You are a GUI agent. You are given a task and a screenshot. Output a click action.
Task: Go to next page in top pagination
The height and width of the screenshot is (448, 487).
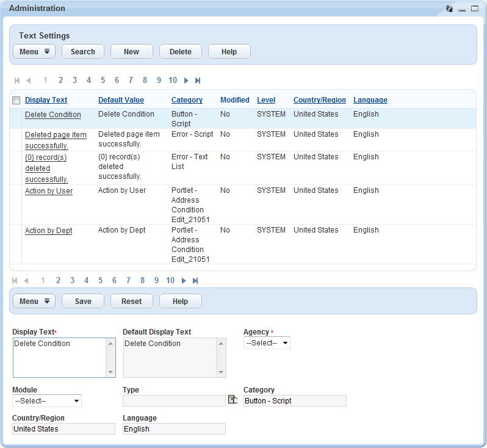pyautogui.click(x=186, y=81)
